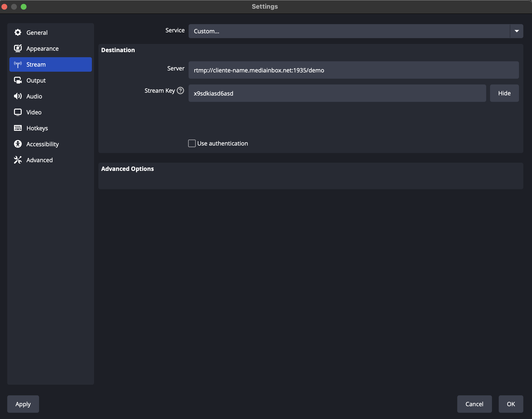
Task: Click into the Stream Key field
Action: [x=337, y=93]
